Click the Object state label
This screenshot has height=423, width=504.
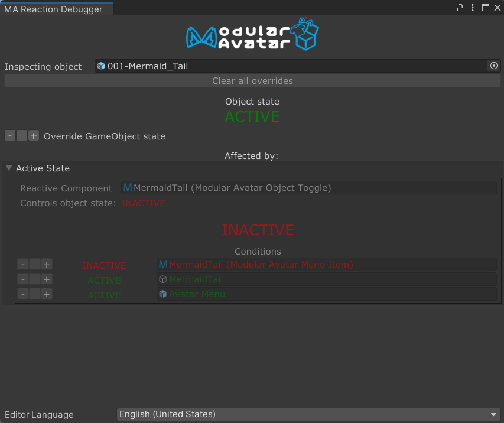252,102
